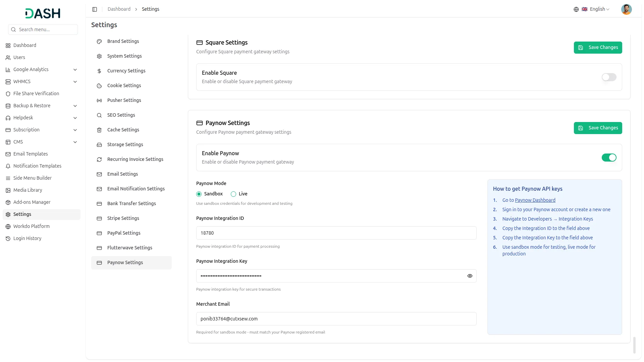
Task: Open the Settings sidebar item
Action: [x=42, y=214]
